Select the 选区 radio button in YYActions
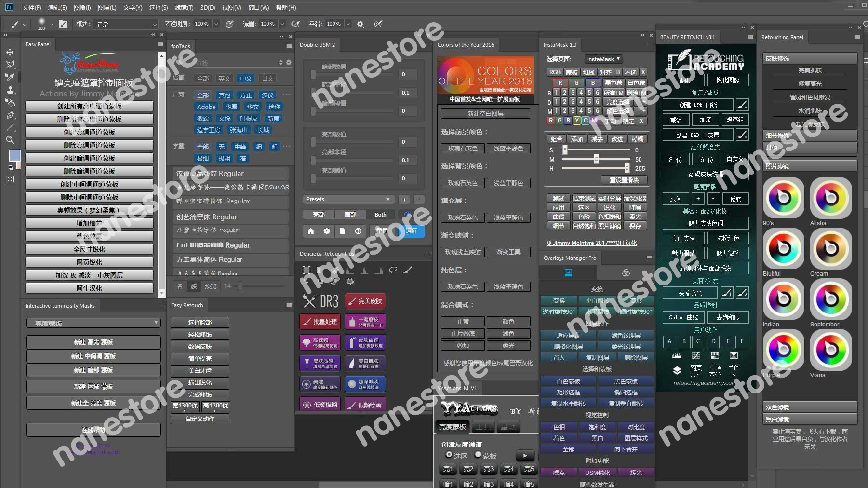 (449, 455)
